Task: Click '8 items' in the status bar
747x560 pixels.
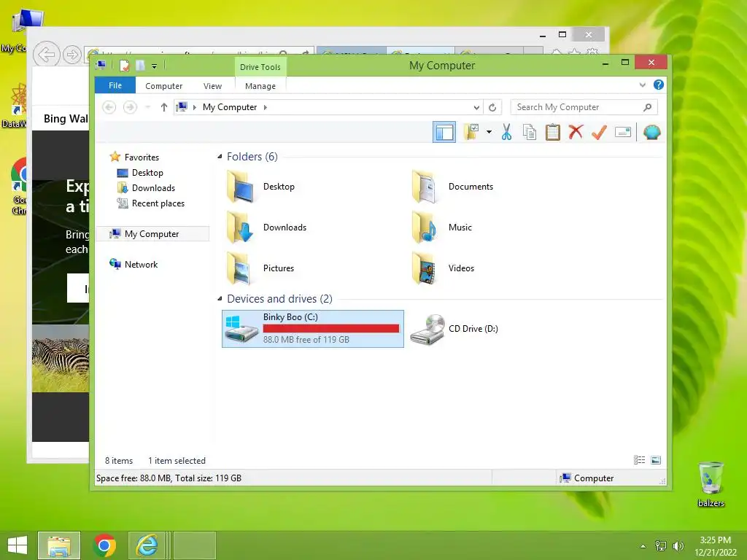Action: click(119, 461)
